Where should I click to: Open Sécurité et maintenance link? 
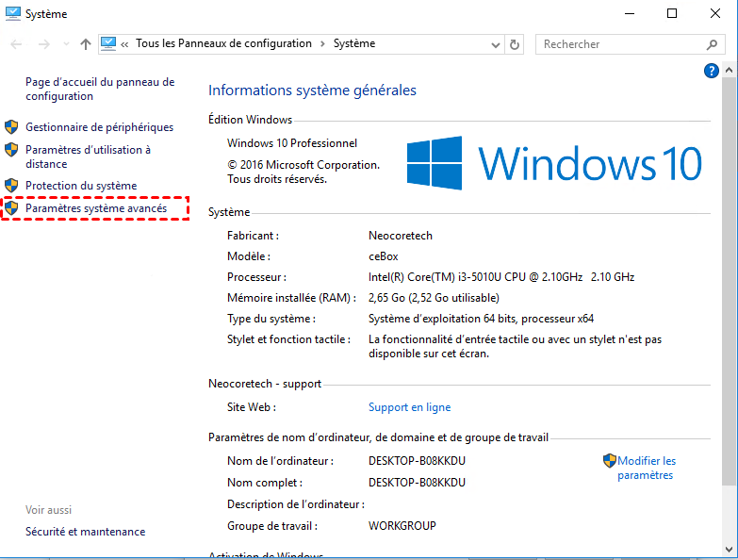[x=85, y=532]
